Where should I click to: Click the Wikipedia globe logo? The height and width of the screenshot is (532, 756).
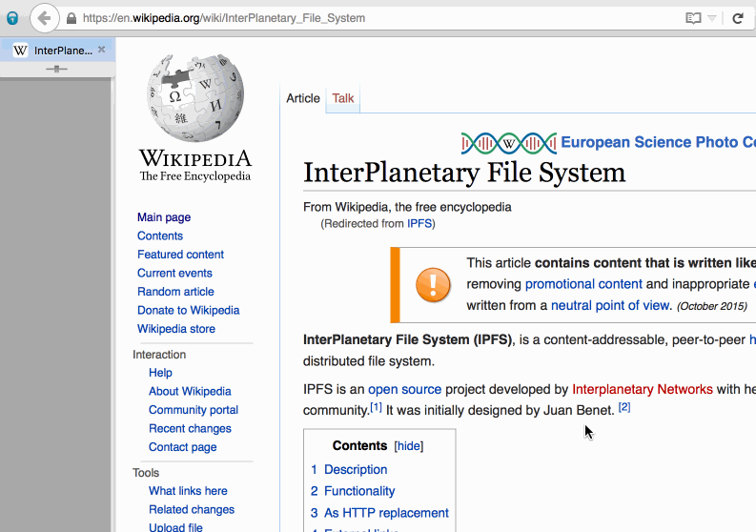[195, 97]
